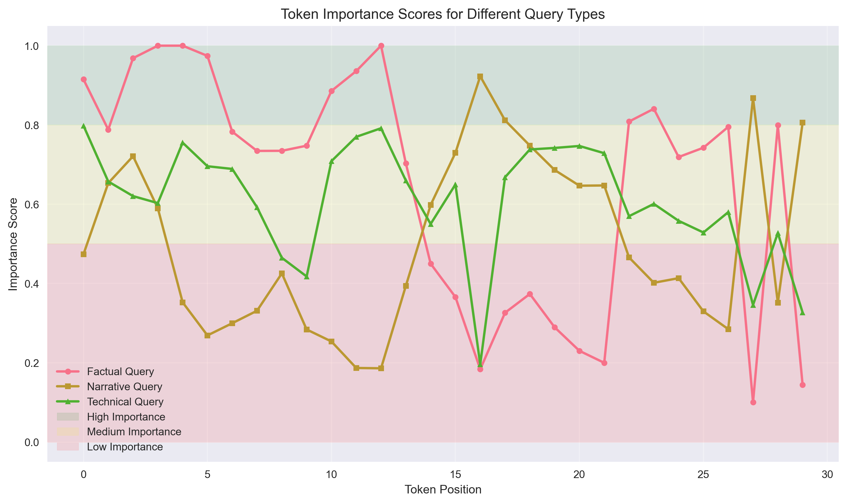Pick Factual Query point at token 12
This screenshot has width=847, height=504.
click(381, 46)
